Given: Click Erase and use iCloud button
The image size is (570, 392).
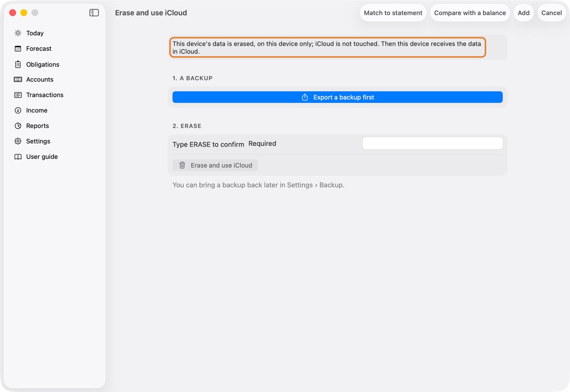Looking at the screenshot, I should [215, 165].
